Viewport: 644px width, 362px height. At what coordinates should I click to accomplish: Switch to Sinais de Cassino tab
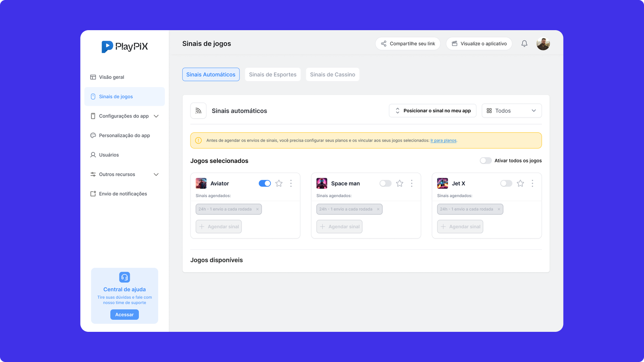coord(332,74)
